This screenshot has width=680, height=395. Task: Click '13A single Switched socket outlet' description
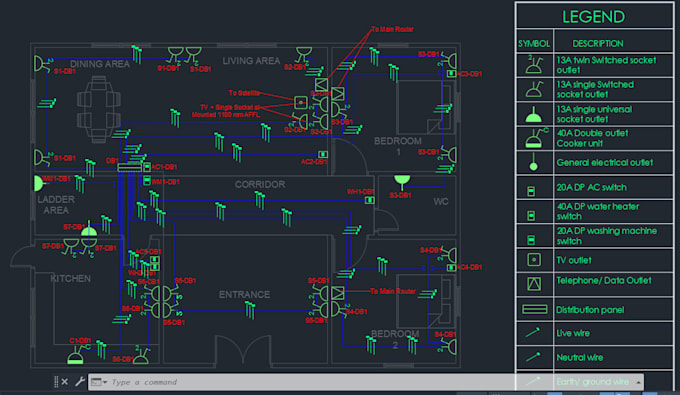595,89
